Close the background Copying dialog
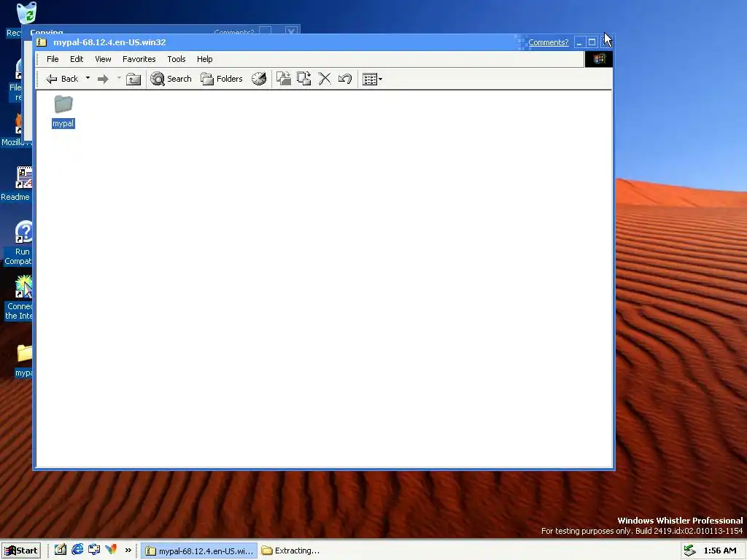Viewport: 747px width, 560px height. point(291,31)
